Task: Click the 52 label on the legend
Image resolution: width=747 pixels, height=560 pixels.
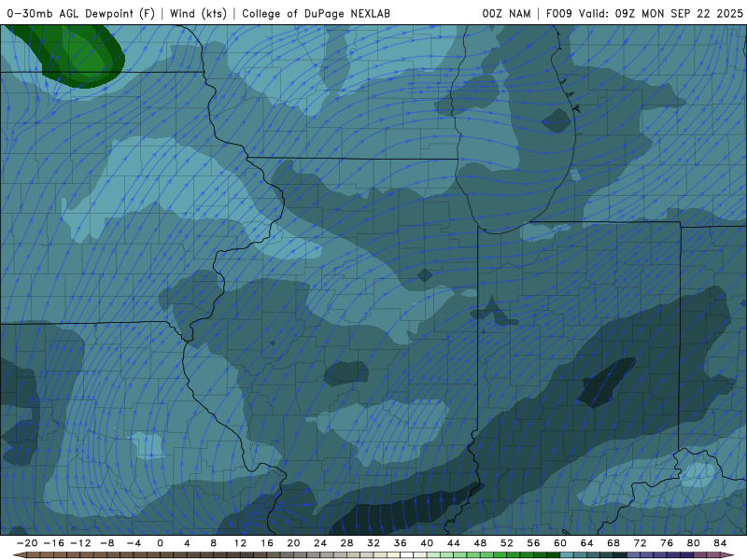Action: (507, 543)
